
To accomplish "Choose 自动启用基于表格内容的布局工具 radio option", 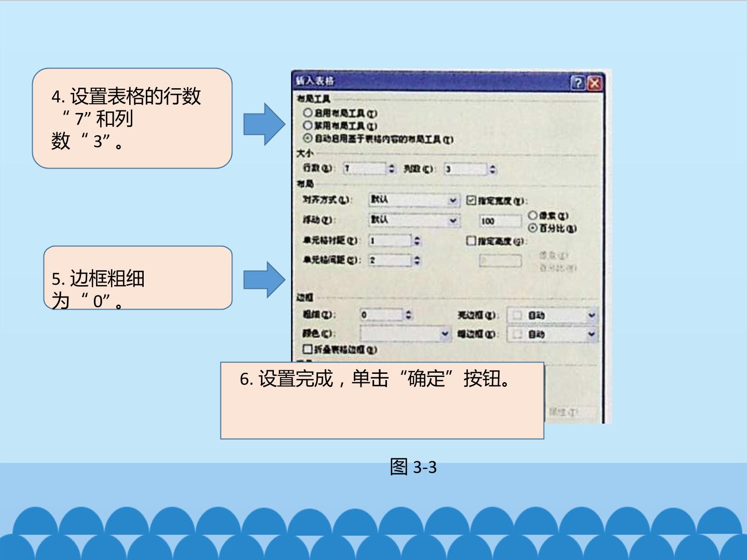I will point(308,138).
